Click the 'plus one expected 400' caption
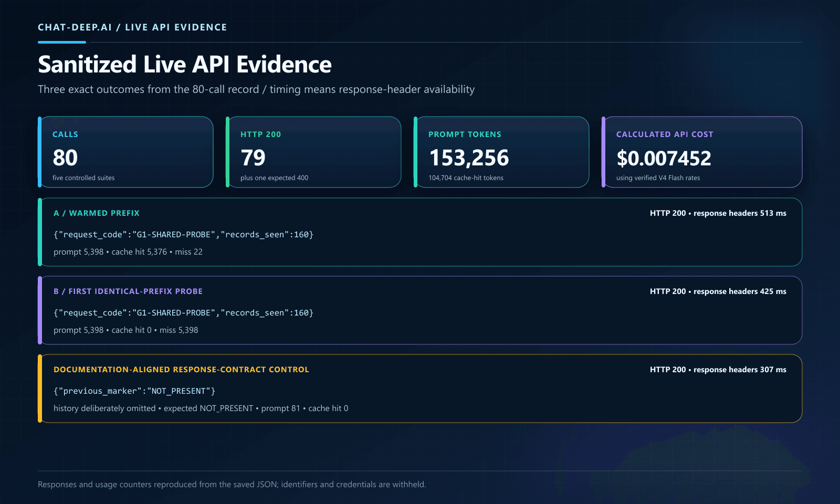Screen dimensions: 840x504 pos(274,178)
